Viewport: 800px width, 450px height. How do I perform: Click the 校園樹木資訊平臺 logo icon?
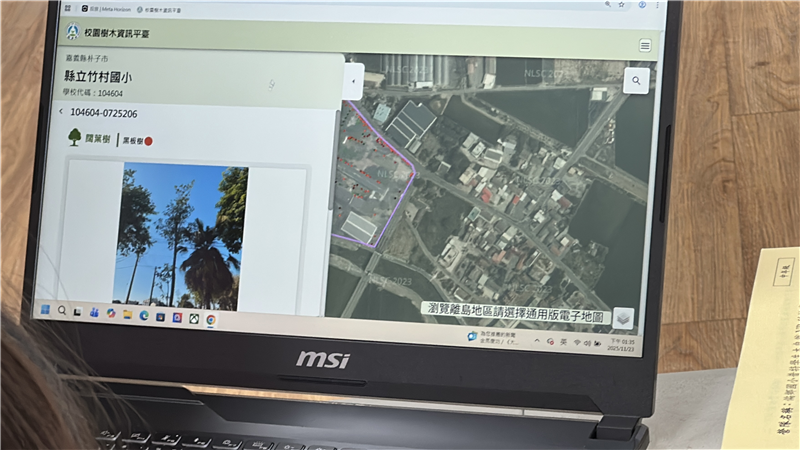(72, 32)
